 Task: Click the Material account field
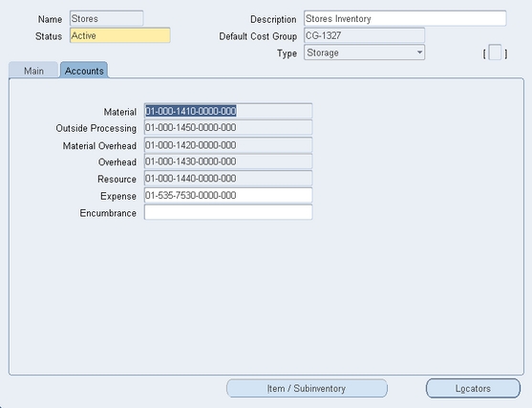[228, 111]
